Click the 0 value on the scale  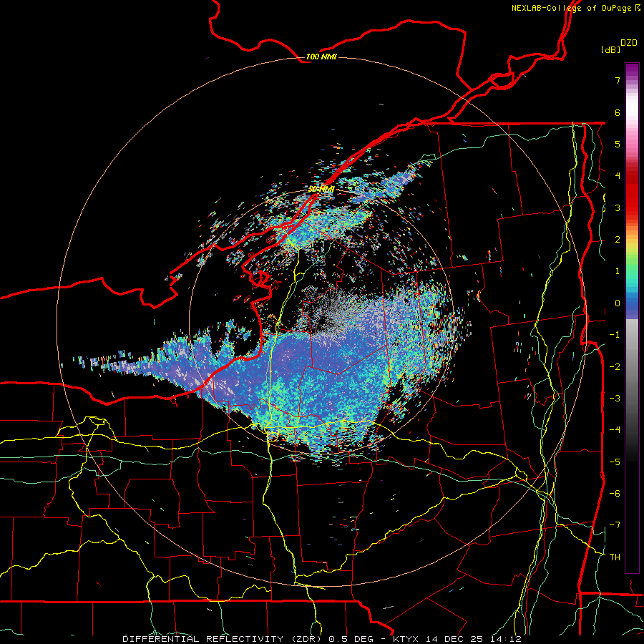point(618,303)
